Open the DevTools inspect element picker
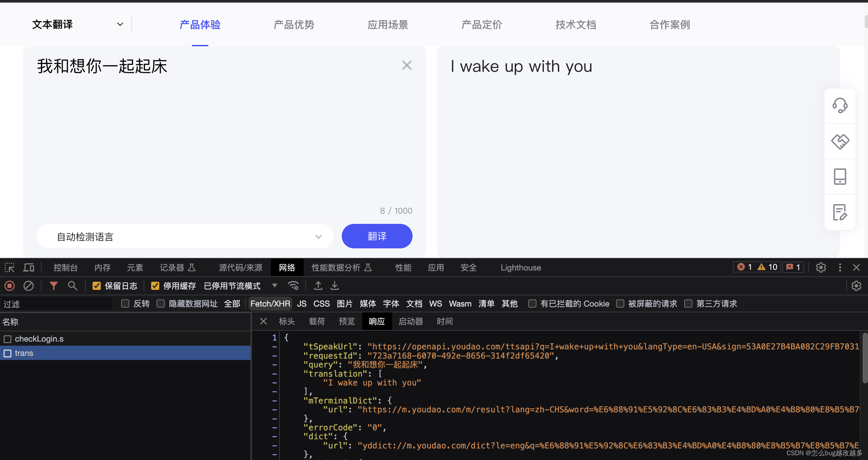 pyautogui.click(x=10, y=268)
